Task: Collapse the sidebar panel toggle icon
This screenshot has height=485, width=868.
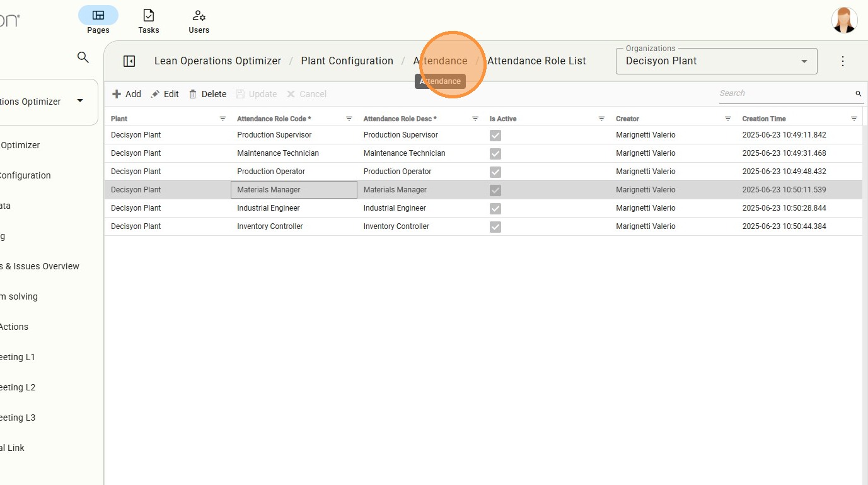Action: (x=129, y=61)
